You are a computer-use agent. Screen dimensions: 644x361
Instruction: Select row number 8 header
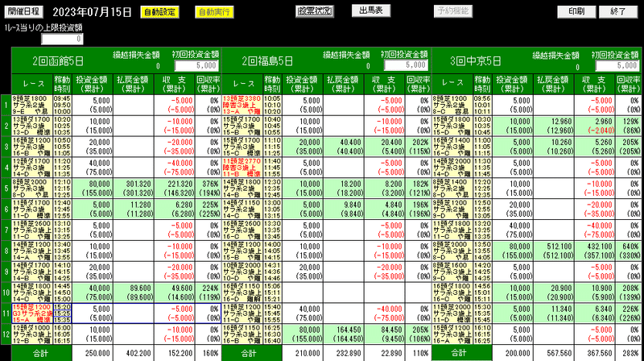[x=6, y=251]
